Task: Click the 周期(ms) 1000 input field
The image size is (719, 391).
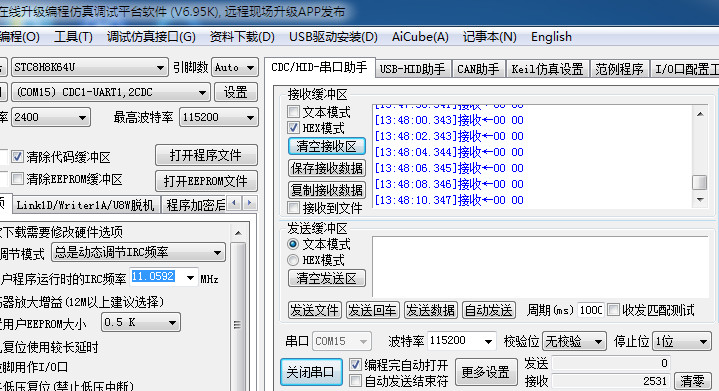Action: pos(591,310)
